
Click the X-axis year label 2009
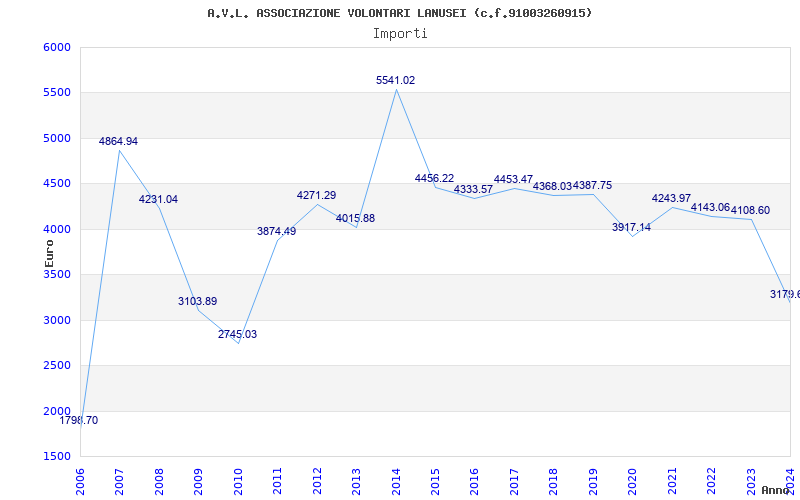click(x=198, y=481)
